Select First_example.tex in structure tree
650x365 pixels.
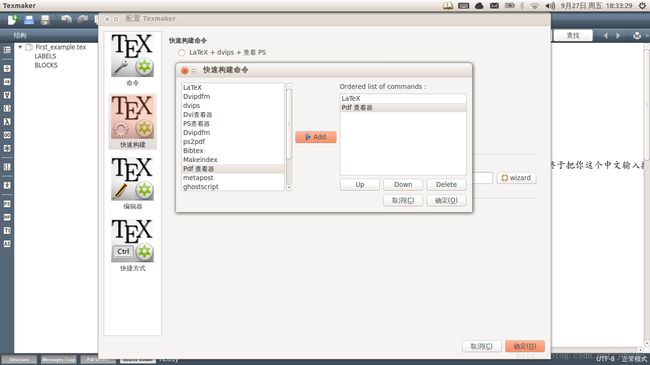point(60,47)
